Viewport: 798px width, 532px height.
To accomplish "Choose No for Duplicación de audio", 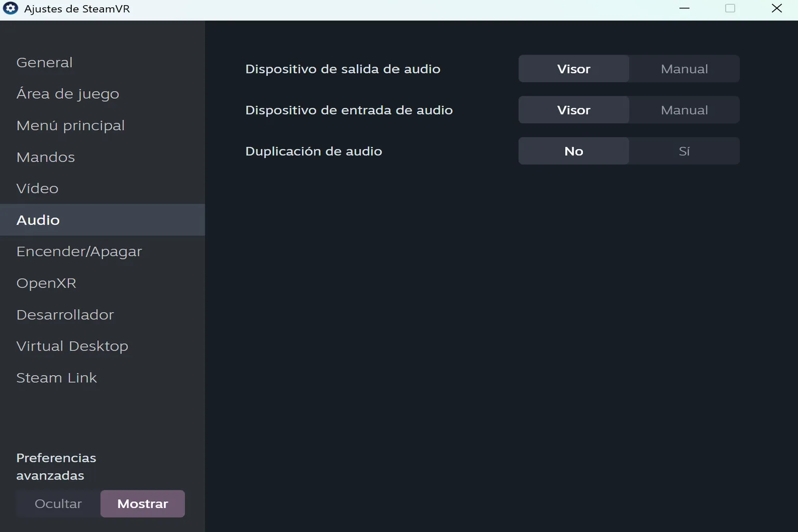I will point(574,151).
